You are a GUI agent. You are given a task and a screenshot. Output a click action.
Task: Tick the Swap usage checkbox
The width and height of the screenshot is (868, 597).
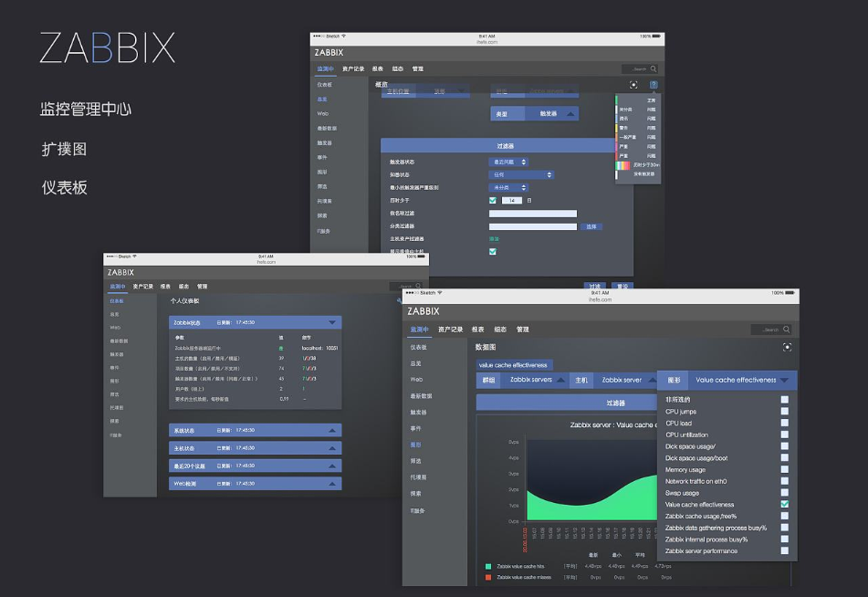coord(784,492)
